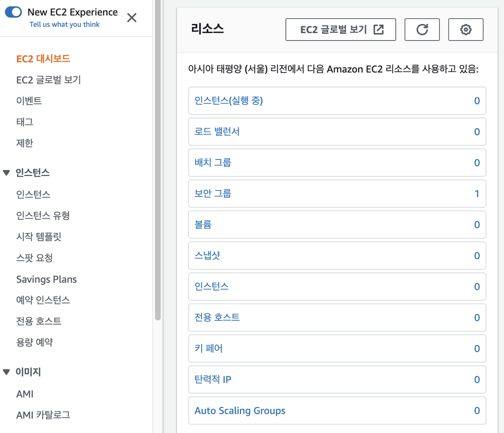504x433 pixels.
Task: Open 인스턴스 under the 인스턴스 sidebar section
Action: tap(33, 194)
